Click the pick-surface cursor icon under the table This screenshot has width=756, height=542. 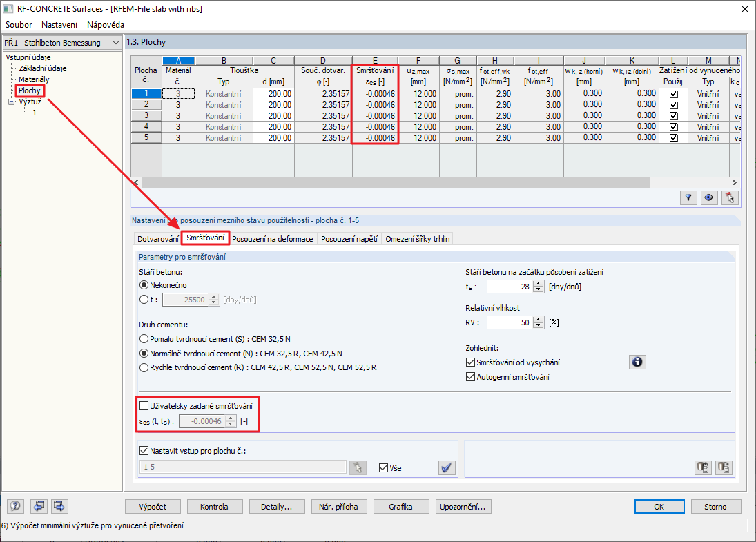[730, 197]
